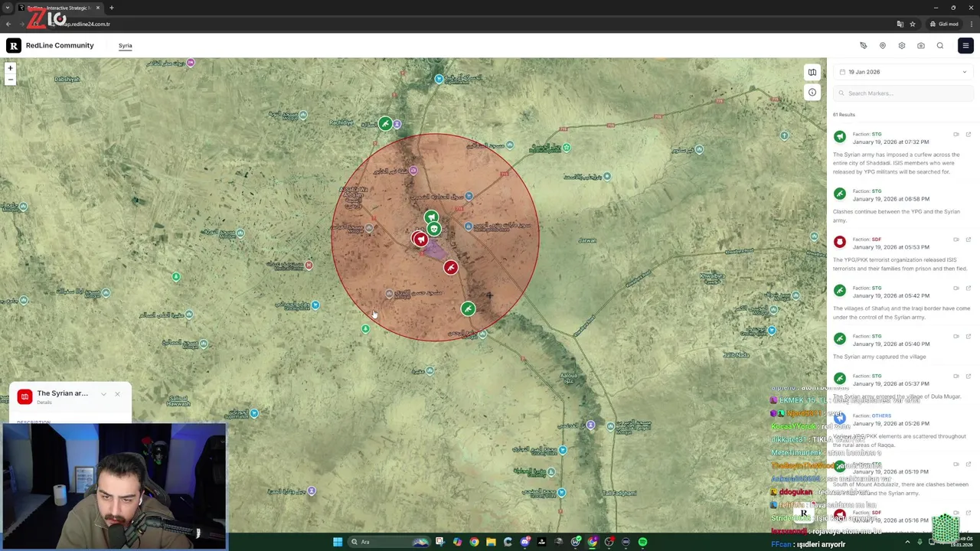Image resolution: width=980 pixels, height=551 pixels.
Task: Select the clashes continue YPG news entry
Action: [902, 205]
